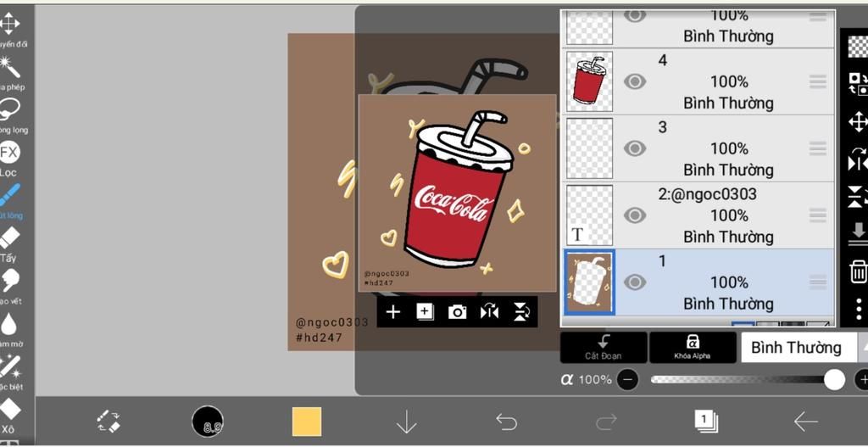Image resolution: width=868 pixels, height=447 pixels.
Task: Tap the 2:@ngoc0303 layer reorder handle
Action: click(x=818, y=215)
